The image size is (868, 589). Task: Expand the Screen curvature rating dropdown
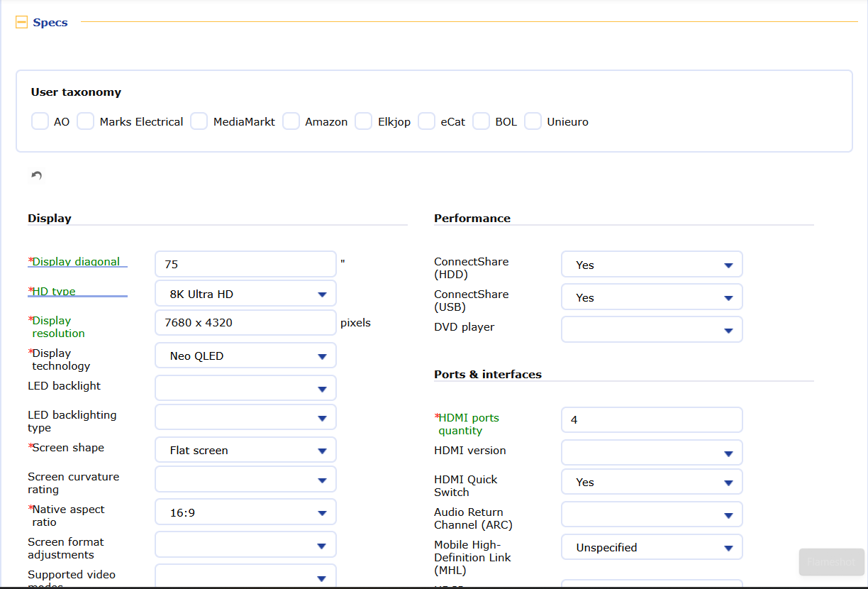245,480
